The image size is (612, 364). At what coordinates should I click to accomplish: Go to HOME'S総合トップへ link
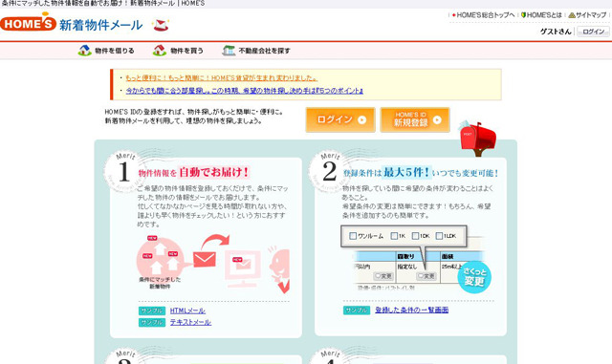(485, 15)
